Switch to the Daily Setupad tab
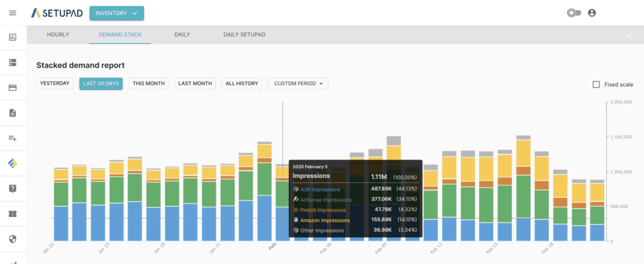Screen dimensions: 644x264 [x=244, y=35]
